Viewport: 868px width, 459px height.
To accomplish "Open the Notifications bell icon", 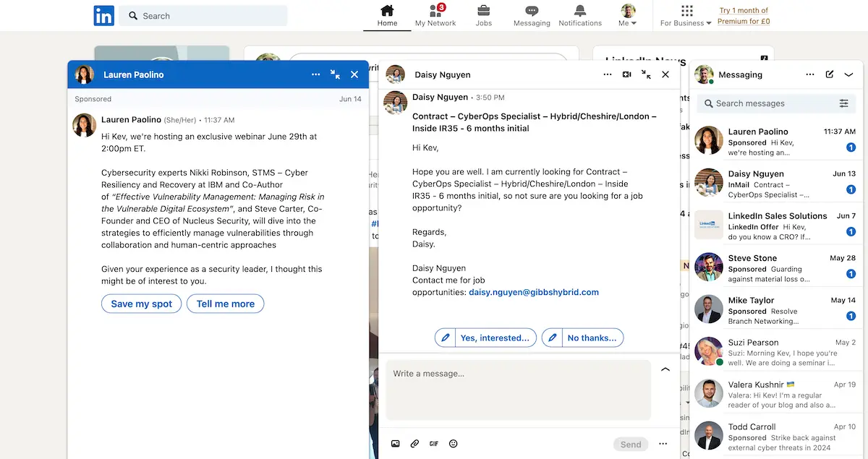I will [579, 11].
